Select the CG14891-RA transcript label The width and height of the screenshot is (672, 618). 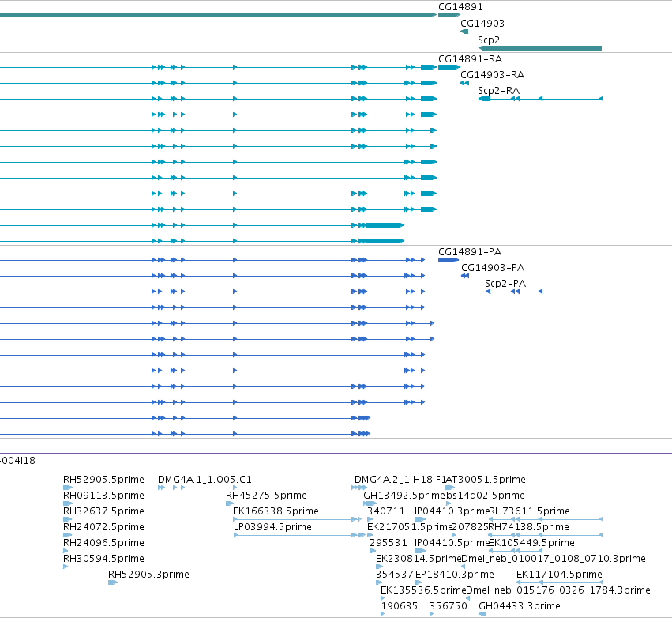(x=470, y=59)
